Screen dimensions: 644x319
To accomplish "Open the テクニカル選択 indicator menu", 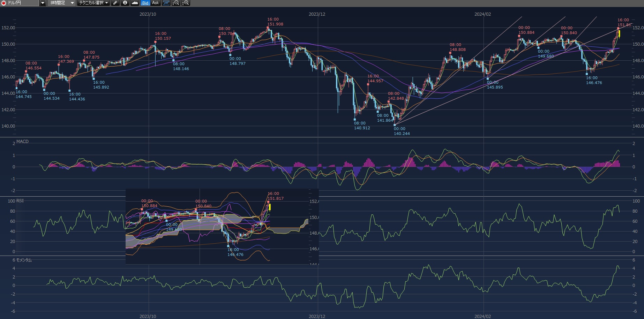I will (x=93, y=3).
